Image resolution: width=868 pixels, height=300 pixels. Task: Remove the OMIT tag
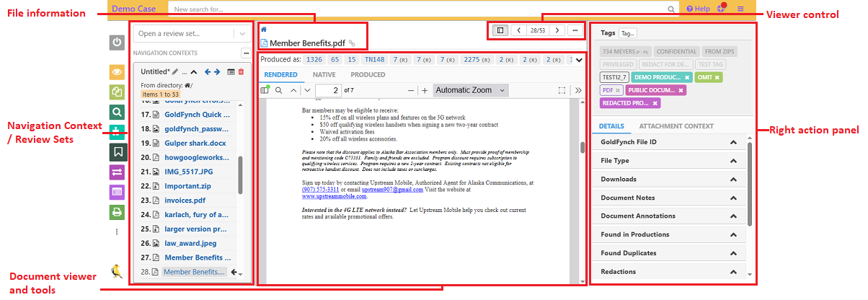tap(717, 77)
